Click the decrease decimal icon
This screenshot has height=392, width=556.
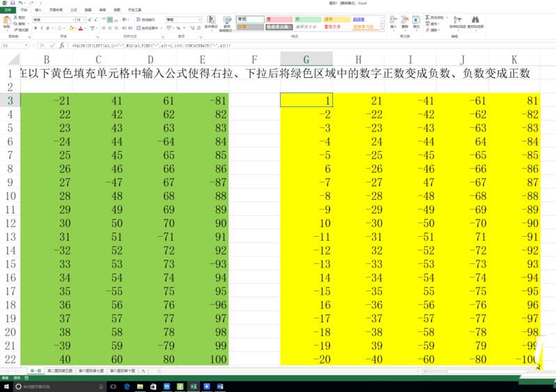[198, 28]
